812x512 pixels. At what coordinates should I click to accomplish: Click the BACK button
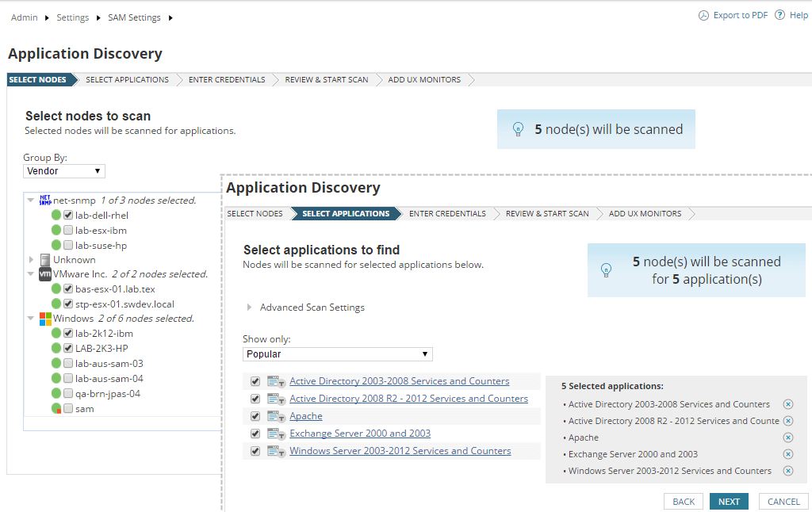click(x=684, y=502)
